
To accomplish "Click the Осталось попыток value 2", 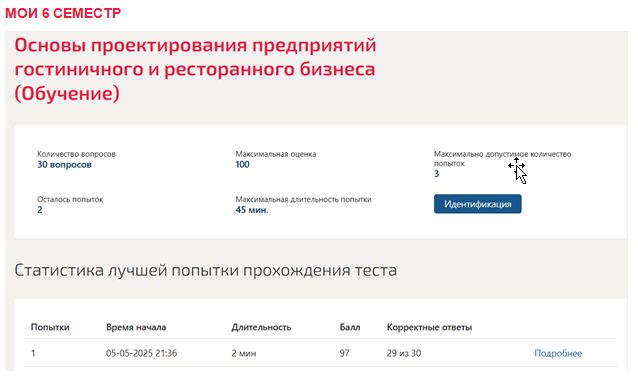I will click(40, 210).
